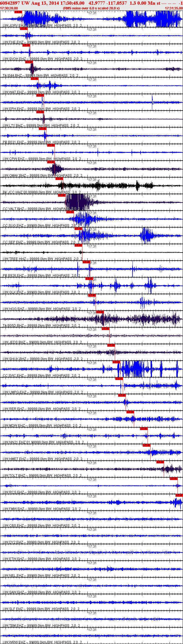
Task: Click the event ID 60842897 in the header
Action: pos(9,3)
